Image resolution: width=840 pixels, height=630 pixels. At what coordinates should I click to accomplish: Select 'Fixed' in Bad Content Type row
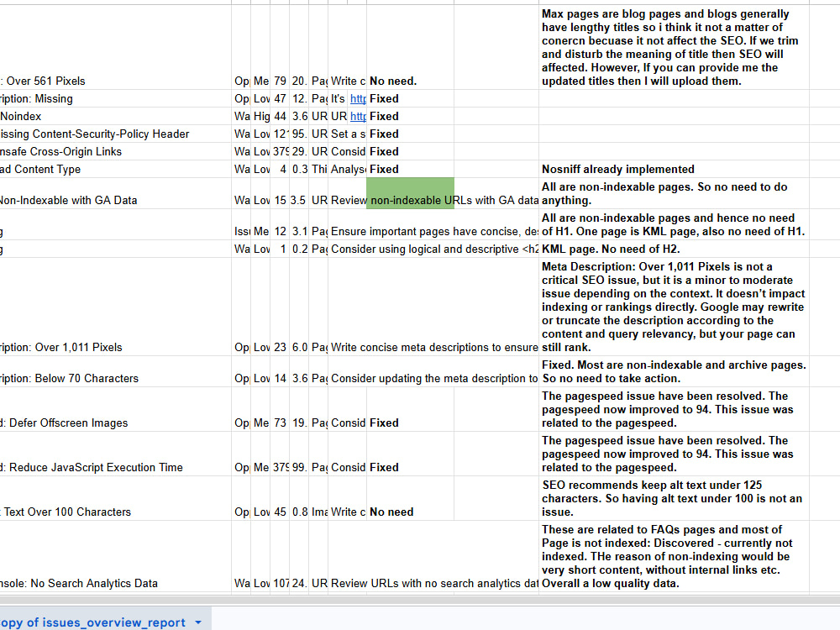click(411, 170)
